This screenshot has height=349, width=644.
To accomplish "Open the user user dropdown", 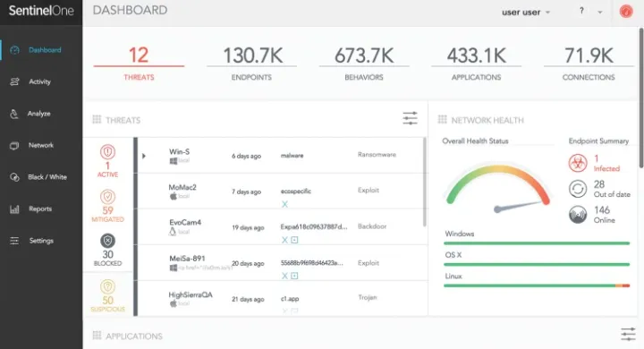I will (x=526, y=13).
